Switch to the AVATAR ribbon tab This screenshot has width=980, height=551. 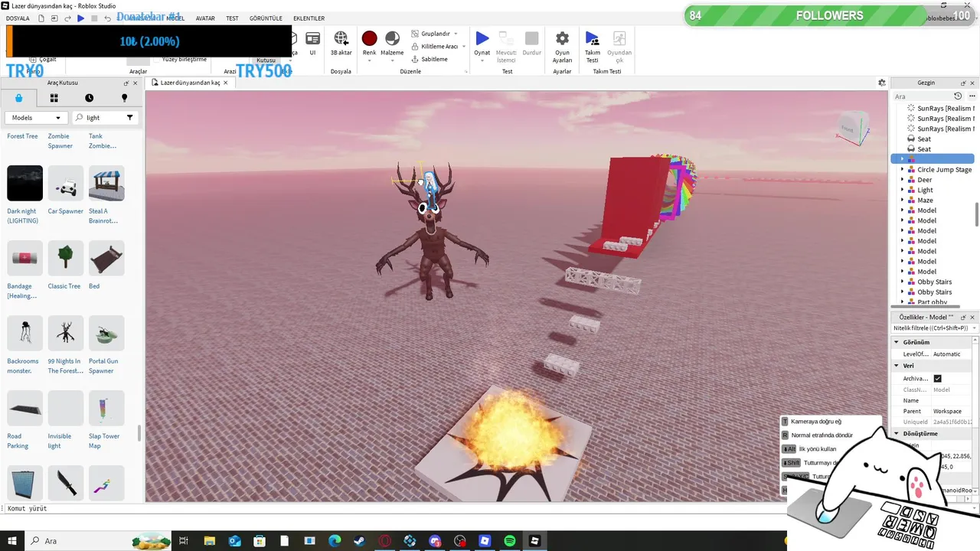coord(205,18)
